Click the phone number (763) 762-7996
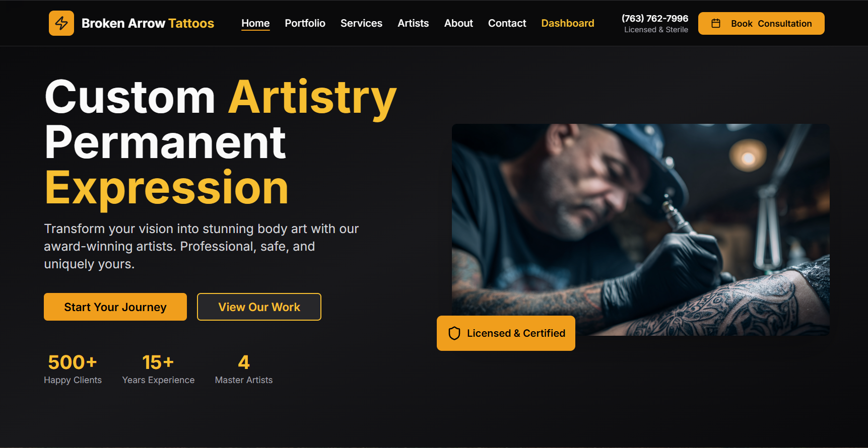This screenshot has height=448, width=868. click(655, 19)
